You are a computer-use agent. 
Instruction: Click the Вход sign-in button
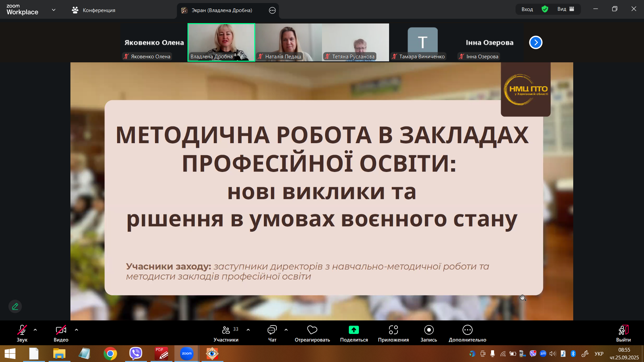(x=527, y=9)
